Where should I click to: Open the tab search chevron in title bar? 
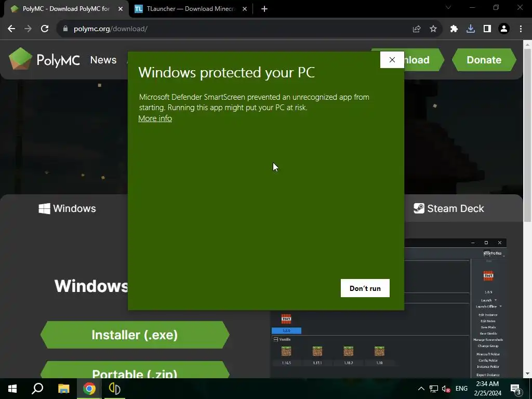pos(448,7)
